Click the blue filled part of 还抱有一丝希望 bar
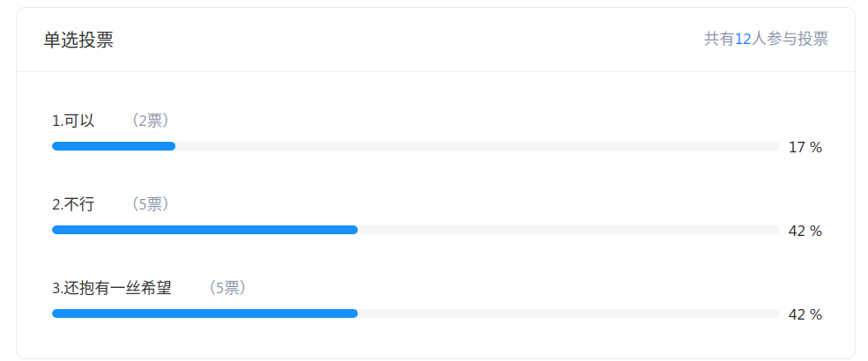The width and height of the screenshot is (868, 361). (x=204, y=313)
